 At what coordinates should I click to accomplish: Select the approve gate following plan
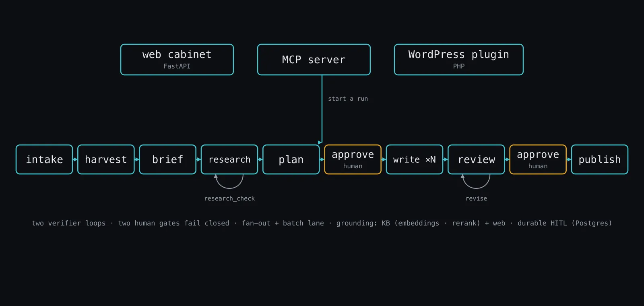[x=353, y=159]
